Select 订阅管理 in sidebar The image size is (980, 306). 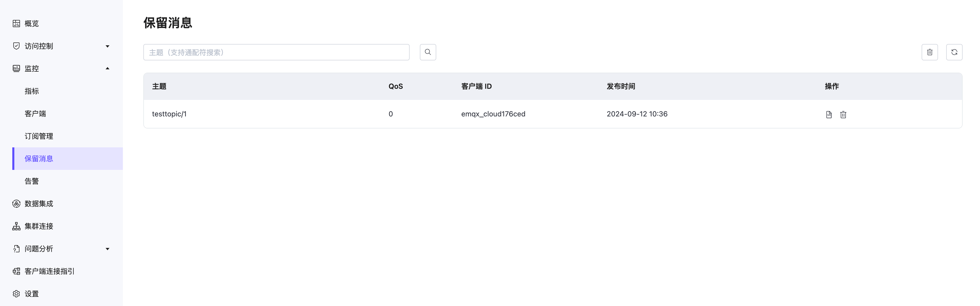[x=39, y=136]
